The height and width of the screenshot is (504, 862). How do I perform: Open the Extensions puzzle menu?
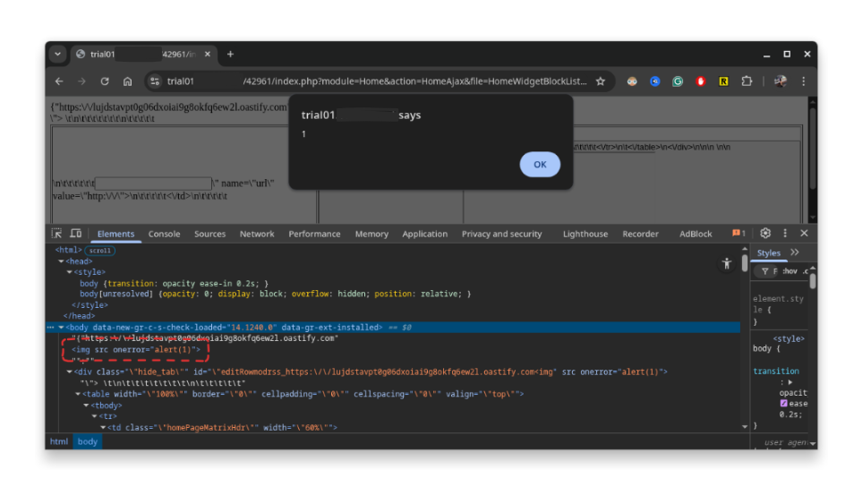[747, 81]
